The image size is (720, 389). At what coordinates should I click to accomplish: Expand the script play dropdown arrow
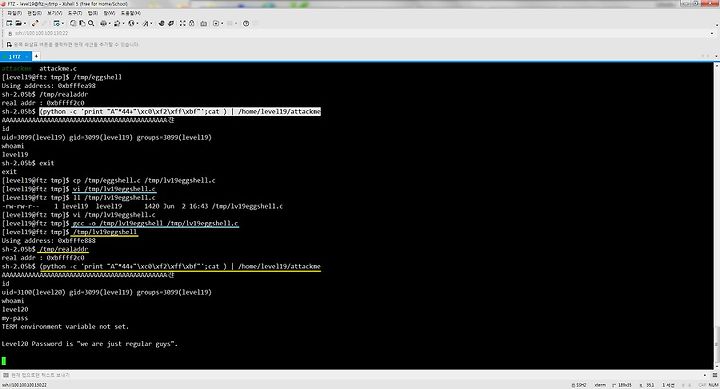[222, 23]
